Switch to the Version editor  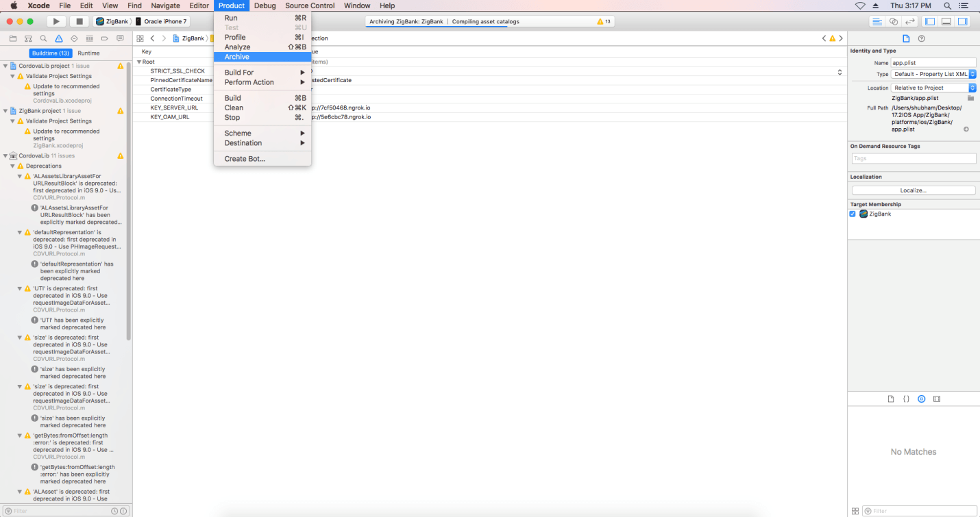point(910,21)
